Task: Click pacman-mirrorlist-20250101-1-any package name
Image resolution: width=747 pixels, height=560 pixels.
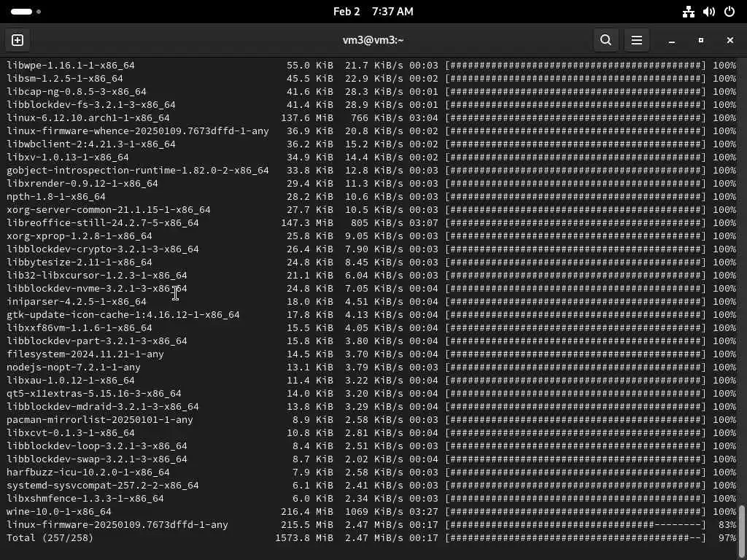Action: [99, 419]
